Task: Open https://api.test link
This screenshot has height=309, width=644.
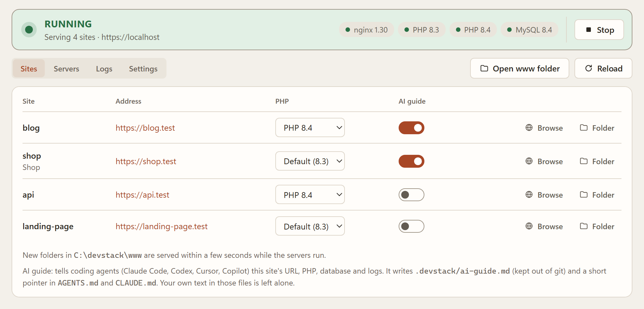Action: 142,195
